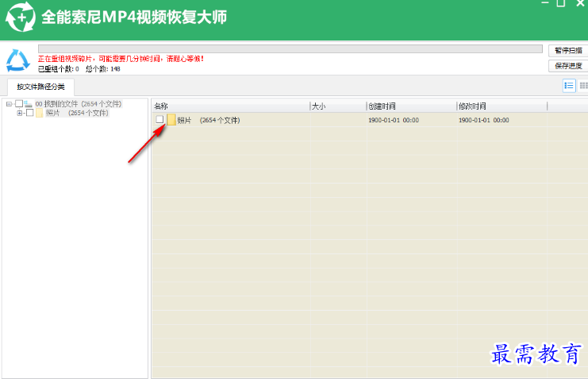Viewport: 588px width, 379px height.
Task: Click the 已重组个数: 0 status text
Action: coord(59,69)
